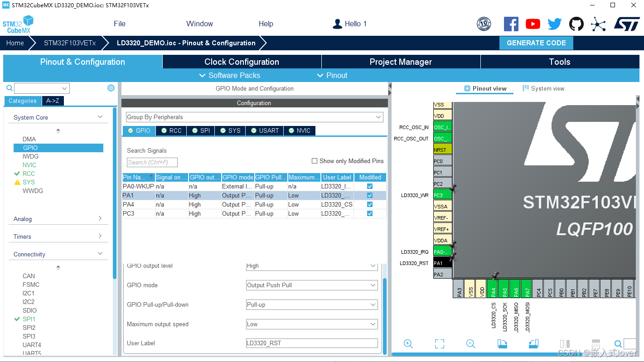This screenshot has width=644, height=362.
Task: Sort table by Pin Name column header
Action: click(x=138, y=177)
